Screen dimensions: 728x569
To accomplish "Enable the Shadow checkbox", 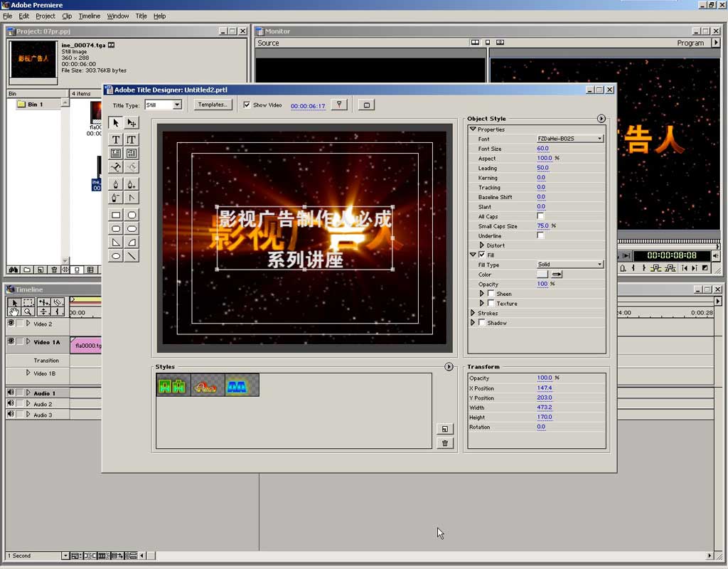I will [482, 323].
